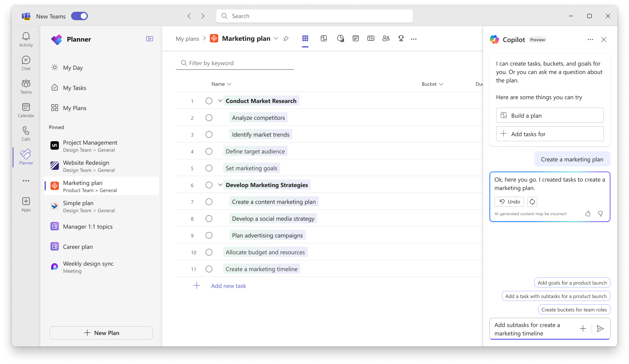
Task: Toggle the New Teams switch
Action: coord(79,16)
